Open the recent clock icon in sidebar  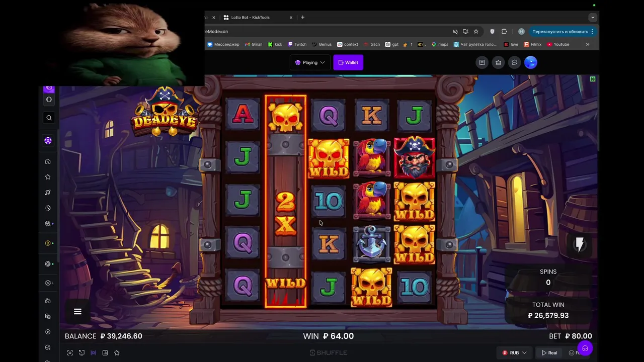pyautogui.click(x=48, y=208)
